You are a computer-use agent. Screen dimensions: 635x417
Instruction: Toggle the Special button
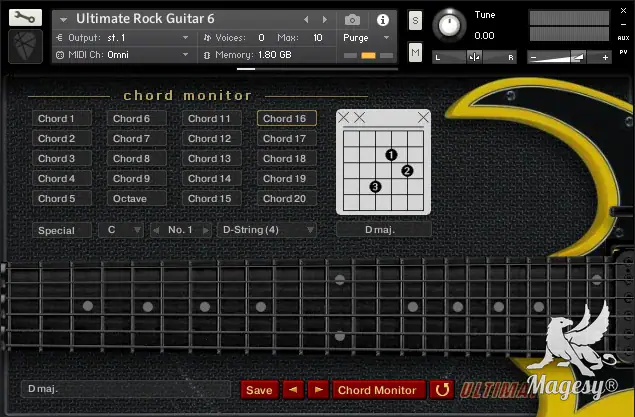pyautogui.click(x=62, y=230)
